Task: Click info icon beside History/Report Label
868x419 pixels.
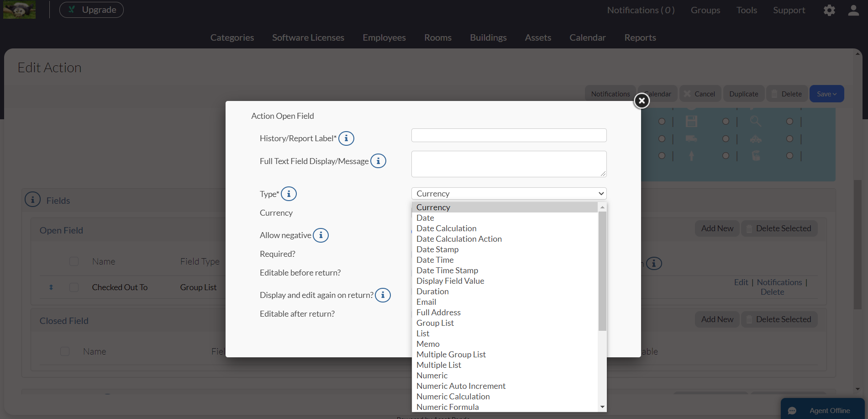Action: 346,138
